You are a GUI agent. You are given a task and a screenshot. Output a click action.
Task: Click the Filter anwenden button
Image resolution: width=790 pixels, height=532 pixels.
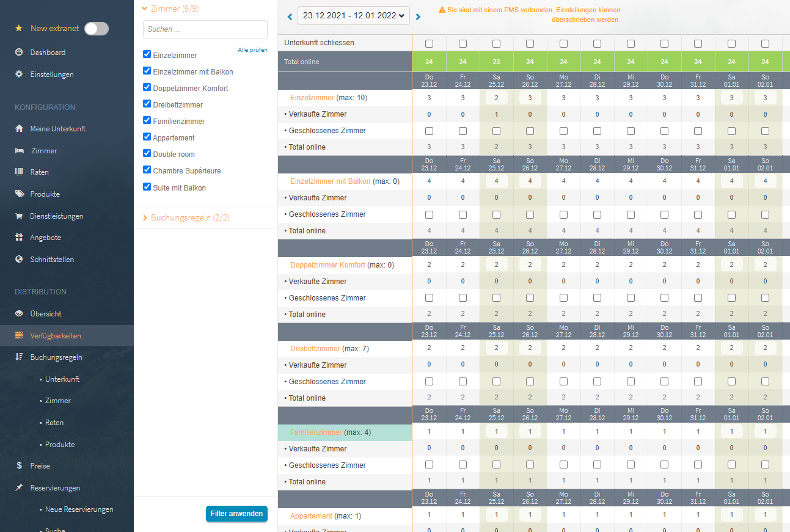pyautogui.click(x=236, y=514)
